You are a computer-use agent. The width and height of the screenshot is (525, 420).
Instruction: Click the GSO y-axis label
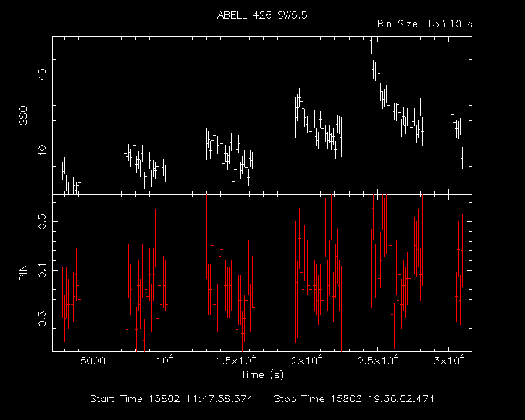(23, 115)
